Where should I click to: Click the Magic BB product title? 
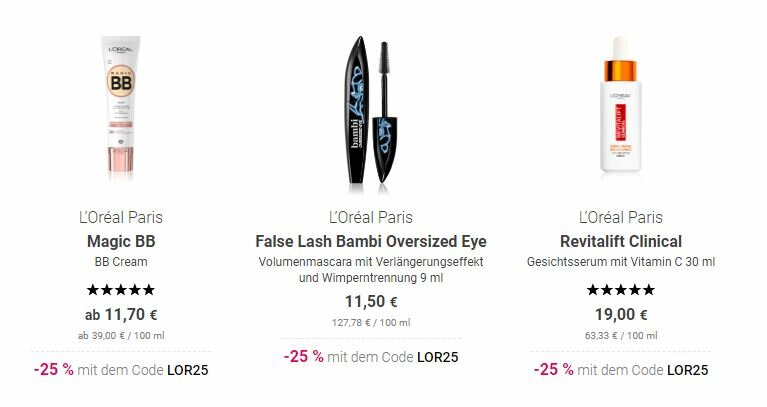120,241
